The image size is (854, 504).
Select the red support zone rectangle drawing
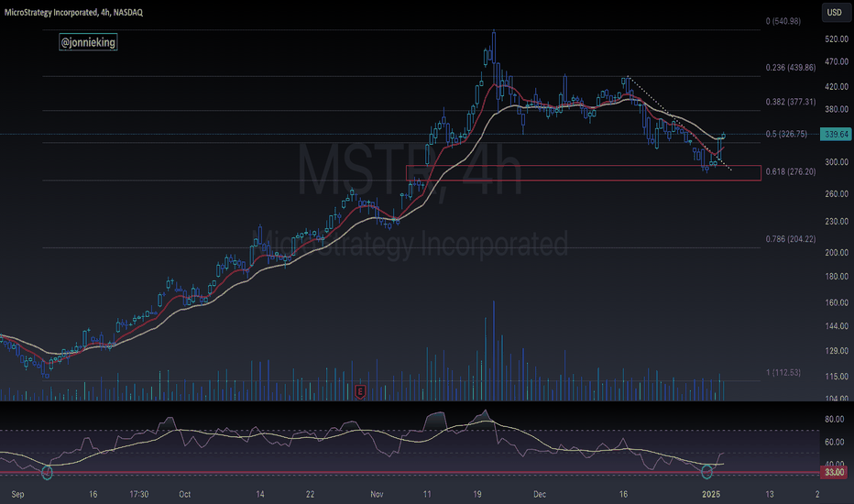(x=584, y=172)
